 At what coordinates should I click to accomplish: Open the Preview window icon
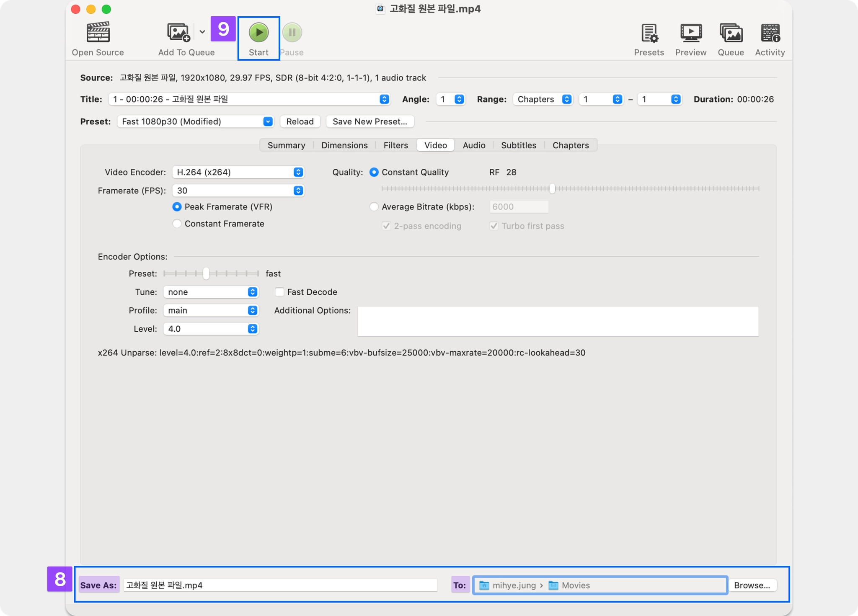[x=690, y=33]
